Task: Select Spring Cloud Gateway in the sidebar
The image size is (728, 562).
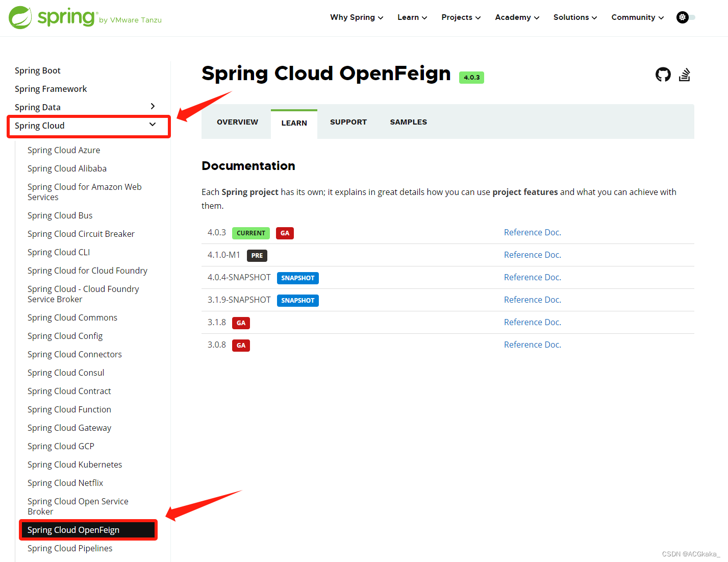Action: point(69,427)
